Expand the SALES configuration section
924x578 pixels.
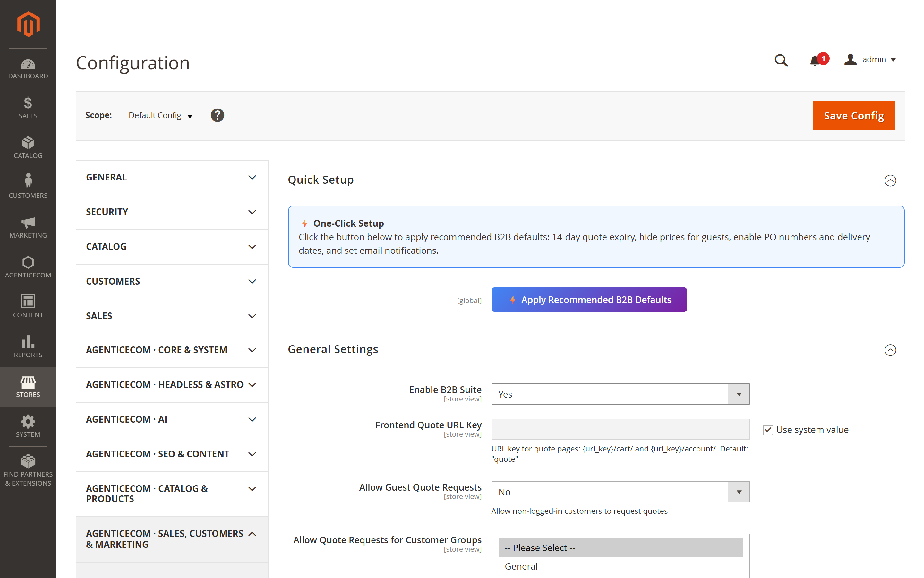pyautogui.click(x=172, y=316)
